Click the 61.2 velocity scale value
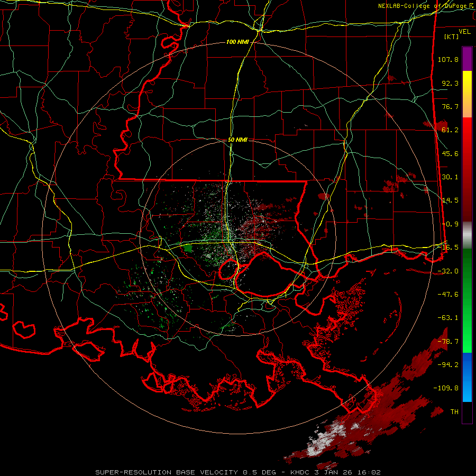476x476 pixels. click(450, 130)
